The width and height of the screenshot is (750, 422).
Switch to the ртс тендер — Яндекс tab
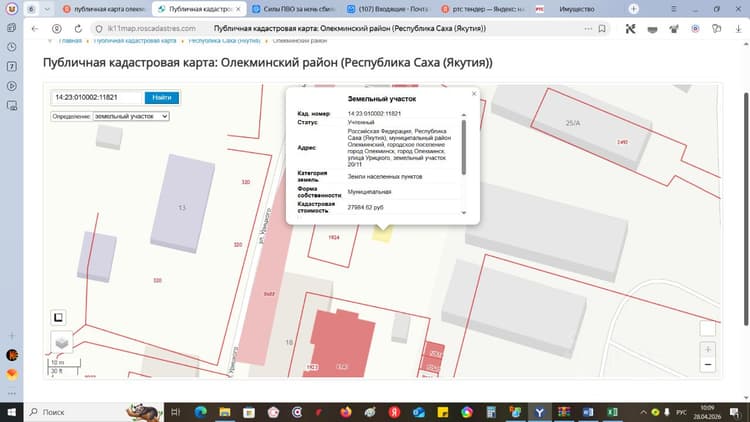483,9
